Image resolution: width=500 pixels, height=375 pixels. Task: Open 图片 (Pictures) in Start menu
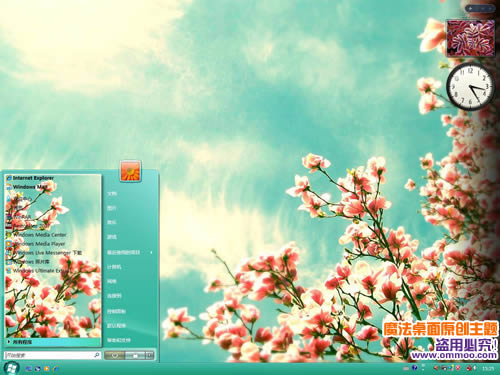pos(112,208)
